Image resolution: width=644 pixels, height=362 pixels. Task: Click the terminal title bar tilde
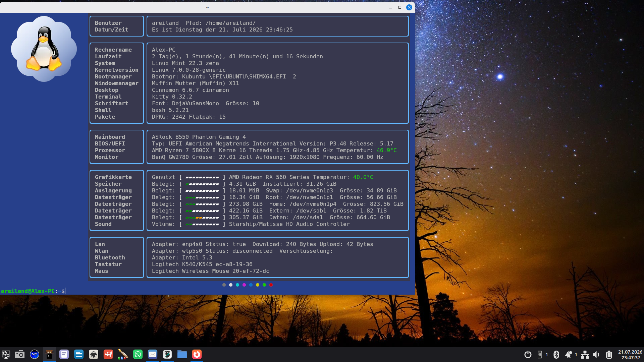pyautogui.click(x=207, y=7)
